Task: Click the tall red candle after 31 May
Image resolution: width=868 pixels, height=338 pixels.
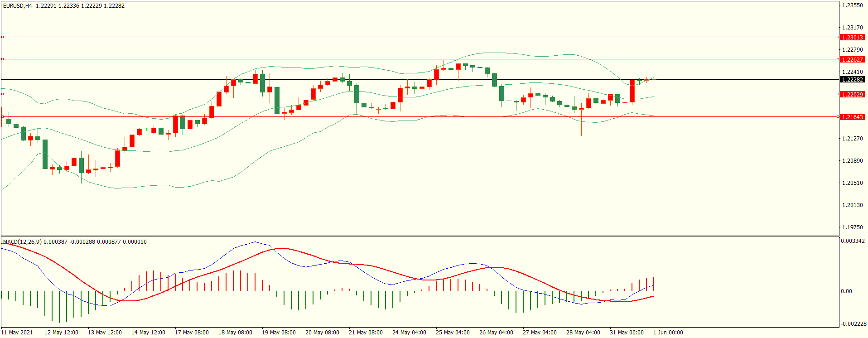Action: 632,91
